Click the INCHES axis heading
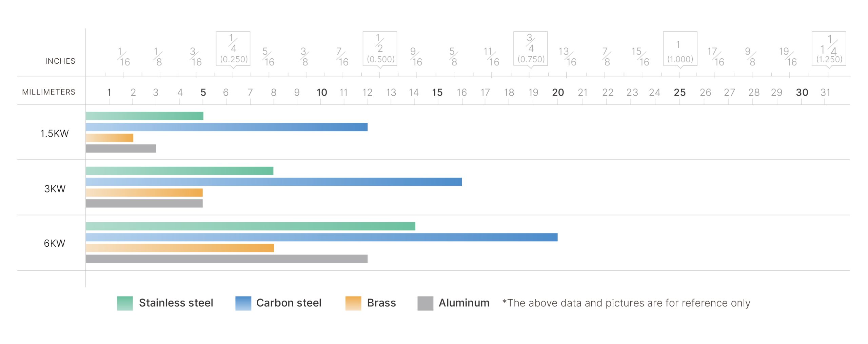This screenshot has width=868, height=344. (60, 61)
